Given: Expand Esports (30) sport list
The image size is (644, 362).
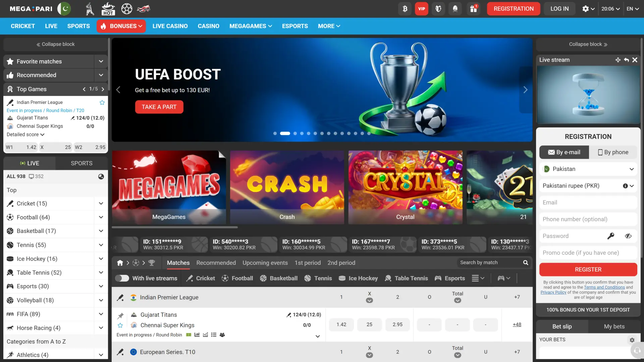Looking at the screenshot, I should (101, 286).
